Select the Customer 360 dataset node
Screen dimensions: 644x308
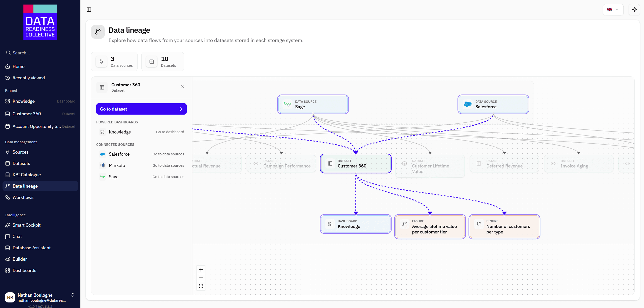tap(356, 163)
